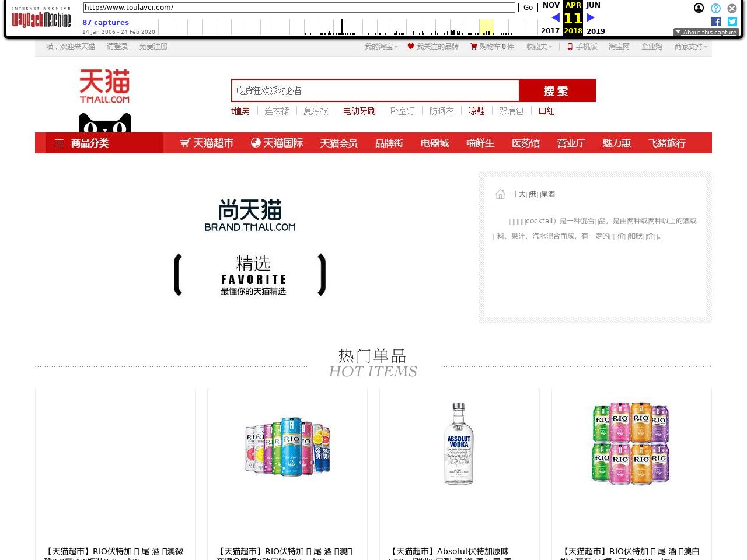Open Wayback help question icon
This screenshot has height=560, width=747.
(x=715, y=8)
